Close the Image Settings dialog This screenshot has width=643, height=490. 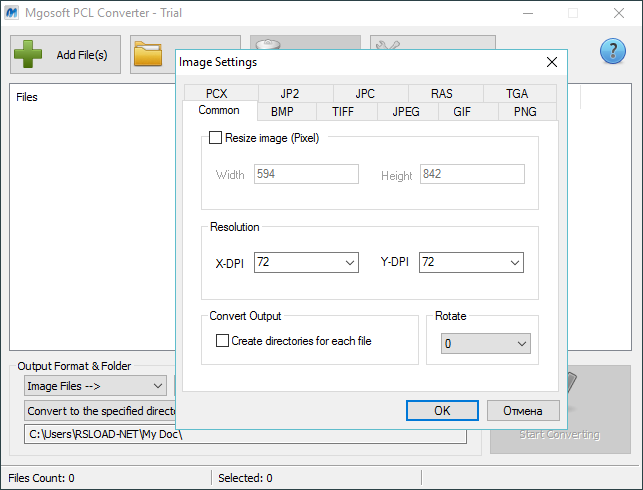pyautogui.click(x=552, y=62)
